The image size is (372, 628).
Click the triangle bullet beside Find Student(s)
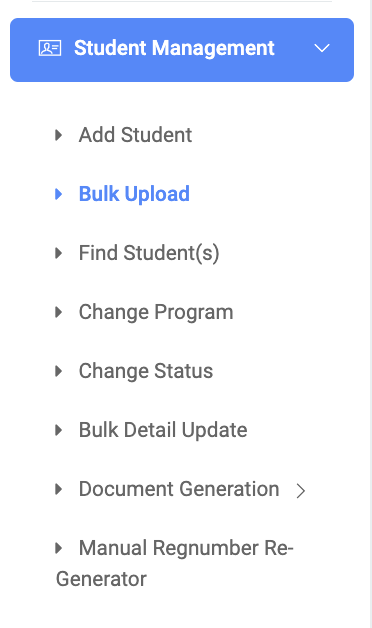pos(58,253)
